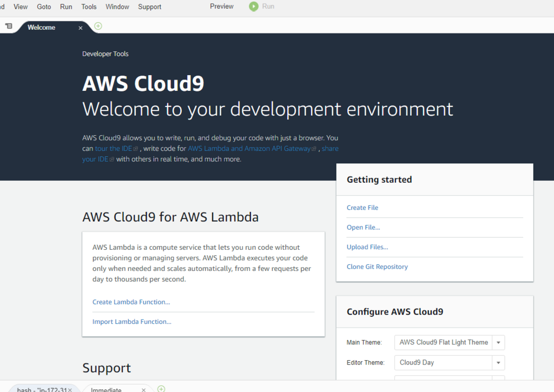Expand the Editor Theme dropdown arrow

[498, 363]
